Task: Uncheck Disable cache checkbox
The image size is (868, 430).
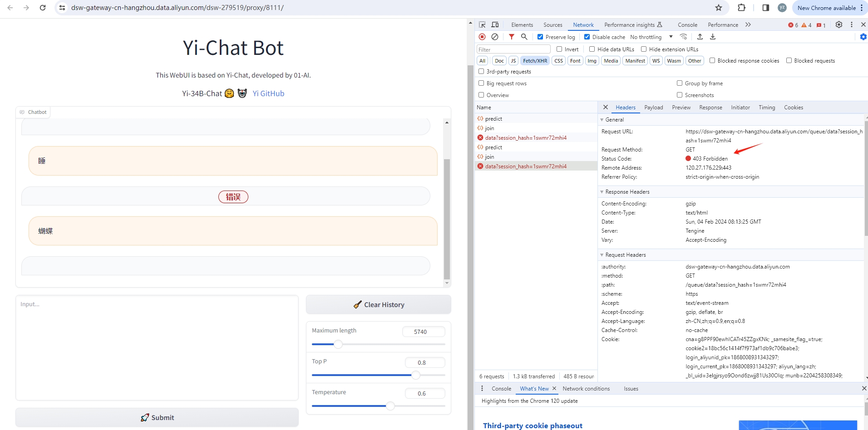Action: tap(587, 37)
